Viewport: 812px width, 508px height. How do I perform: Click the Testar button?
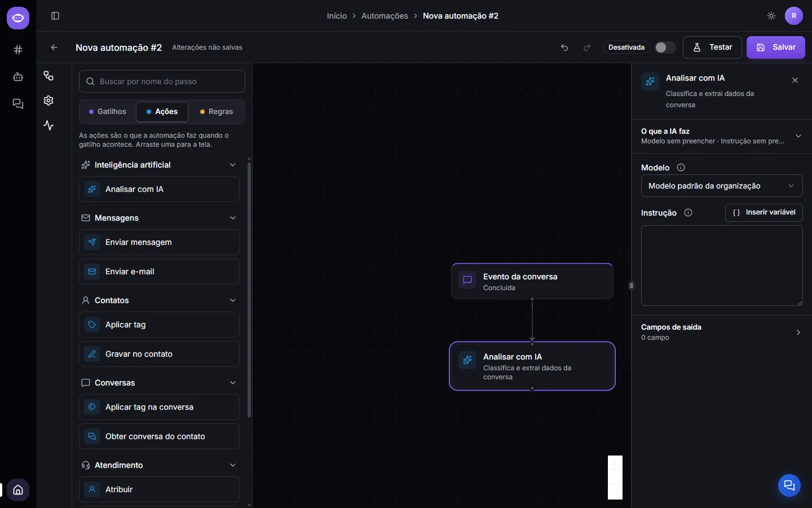pyautogui.click(x=712, y=47)
